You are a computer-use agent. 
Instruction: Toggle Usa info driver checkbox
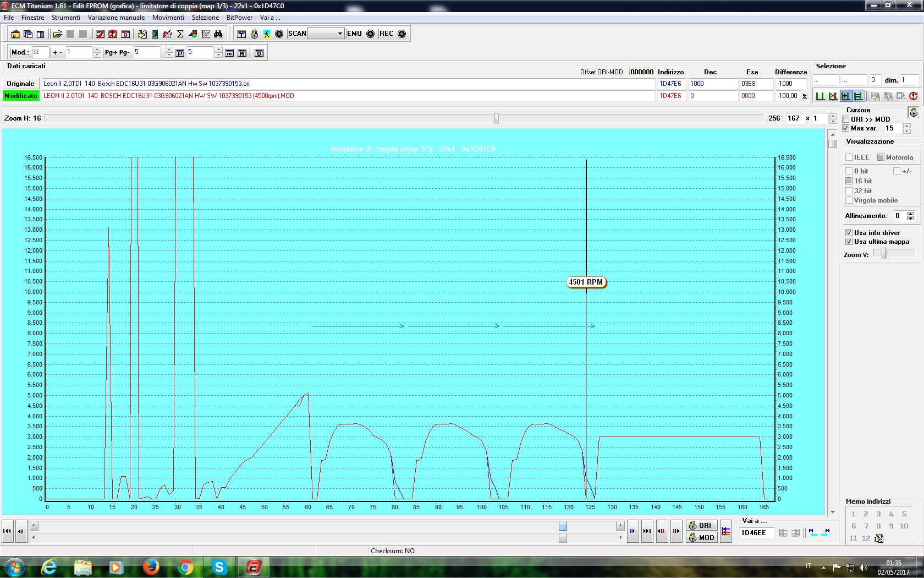point(849,233)
